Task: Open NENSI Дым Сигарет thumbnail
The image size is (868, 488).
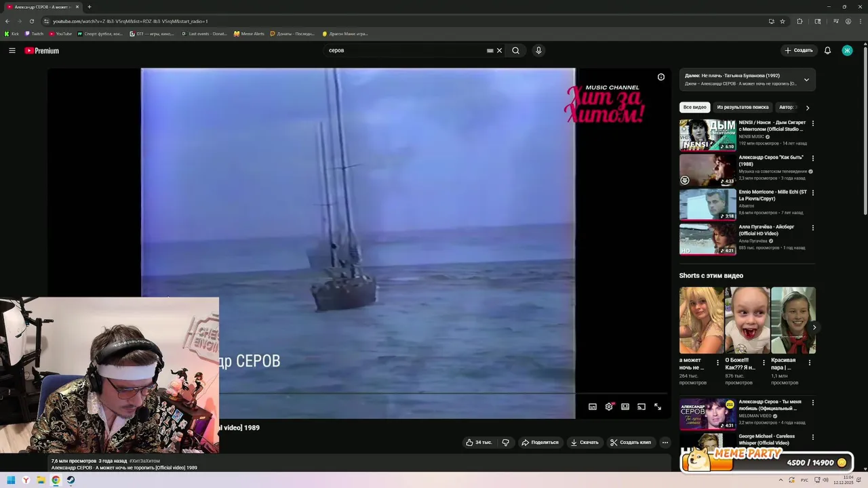Action: 707,135
